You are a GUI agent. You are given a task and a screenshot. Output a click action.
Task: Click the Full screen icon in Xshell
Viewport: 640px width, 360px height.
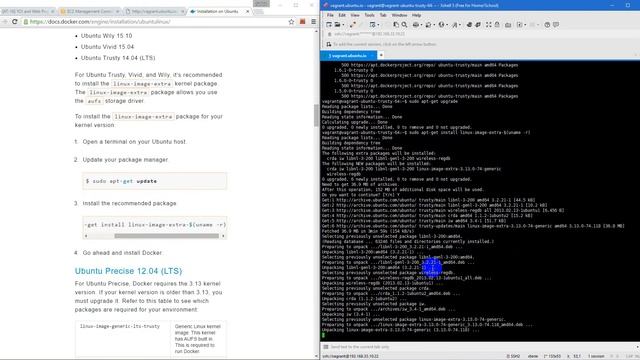[x=489, y=24]
